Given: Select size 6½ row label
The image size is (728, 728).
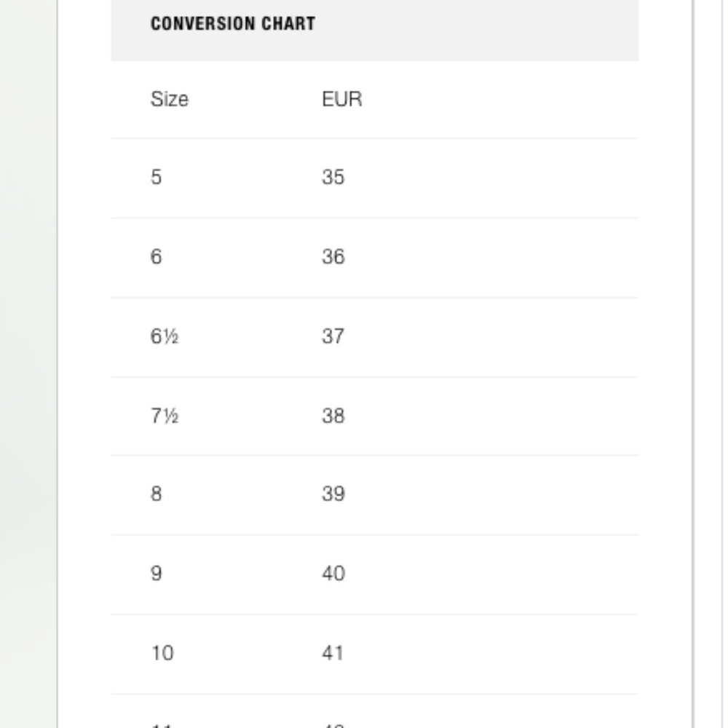Looking at the screenshot, I should [165, 336].
